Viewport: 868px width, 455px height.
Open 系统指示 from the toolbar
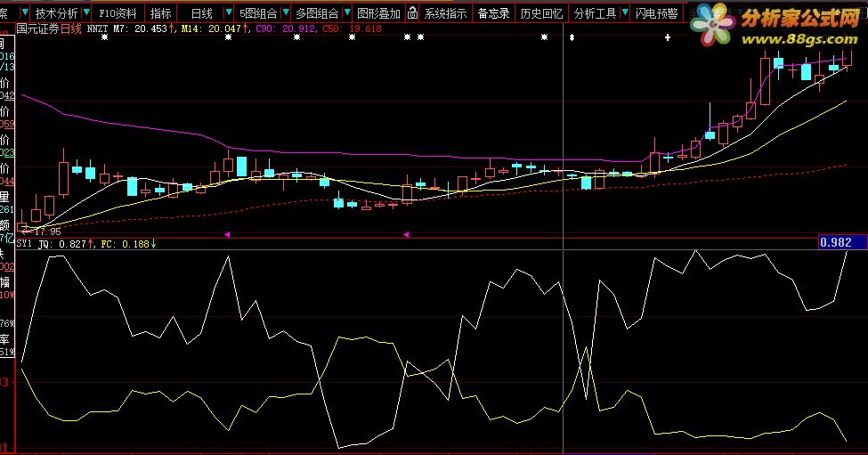pos(446,13)
